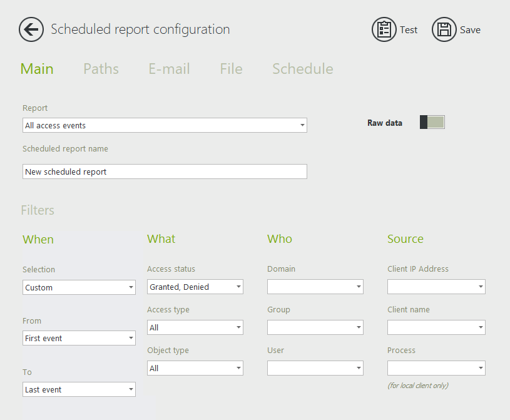This screenshot has height=420, width=510.
Task: Switch to the Paths tab
Action: [101, 69]
